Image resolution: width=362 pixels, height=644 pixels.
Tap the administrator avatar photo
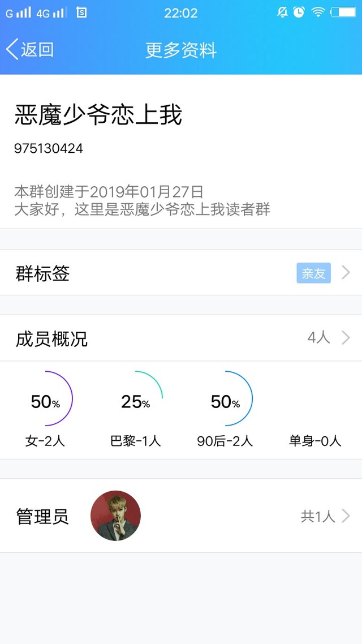[x=115, y=516]
